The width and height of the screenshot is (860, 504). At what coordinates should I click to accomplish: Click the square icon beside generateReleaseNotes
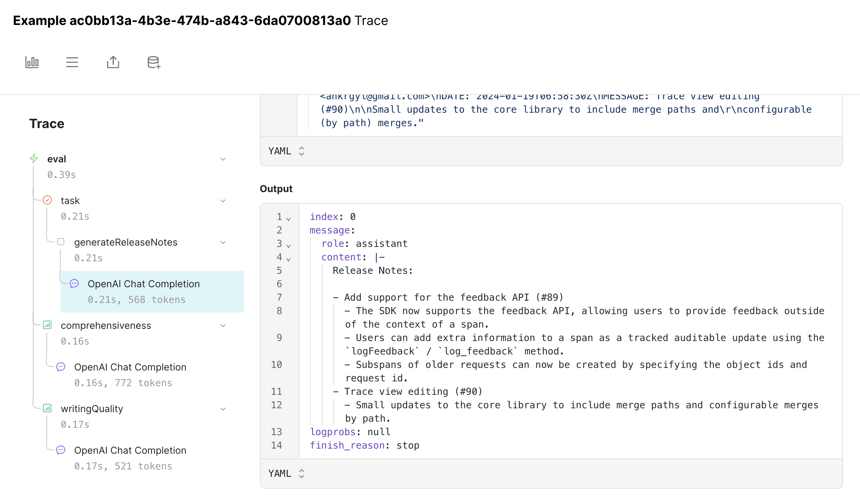(x=61, y=242)
